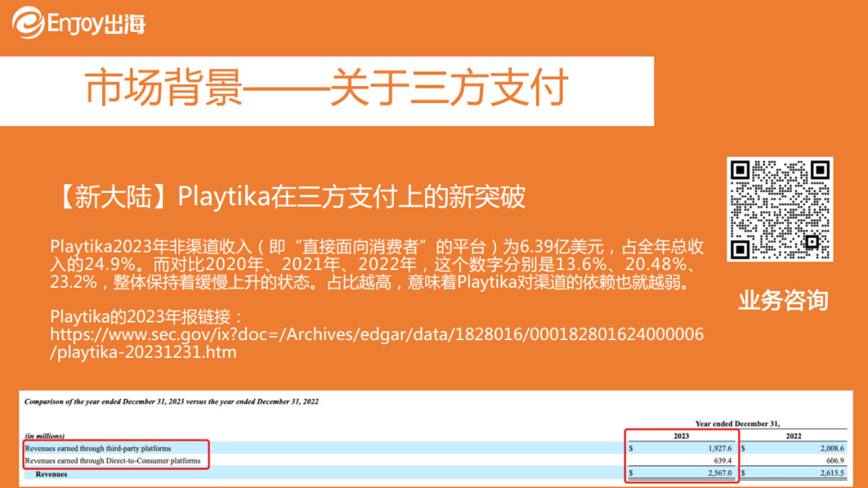
Task: Click the heading 【新大陆】Playtika在三方支付上的新突破
Action: pos(289,197)
